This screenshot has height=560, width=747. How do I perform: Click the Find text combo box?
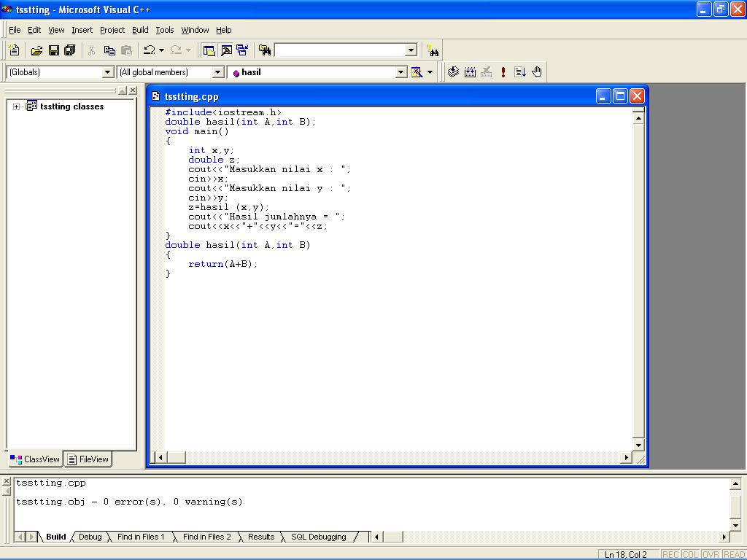tap(343, 50)
